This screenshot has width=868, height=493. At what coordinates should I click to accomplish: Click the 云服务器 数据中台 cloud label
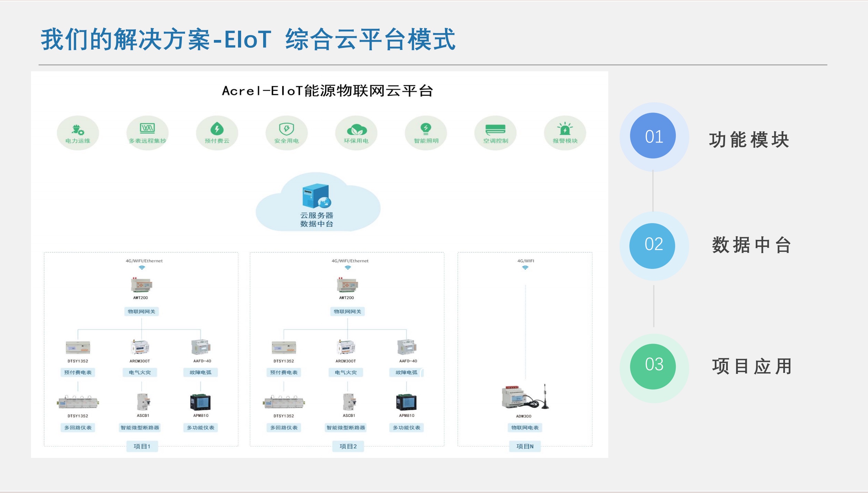click(x=317, y=220)
